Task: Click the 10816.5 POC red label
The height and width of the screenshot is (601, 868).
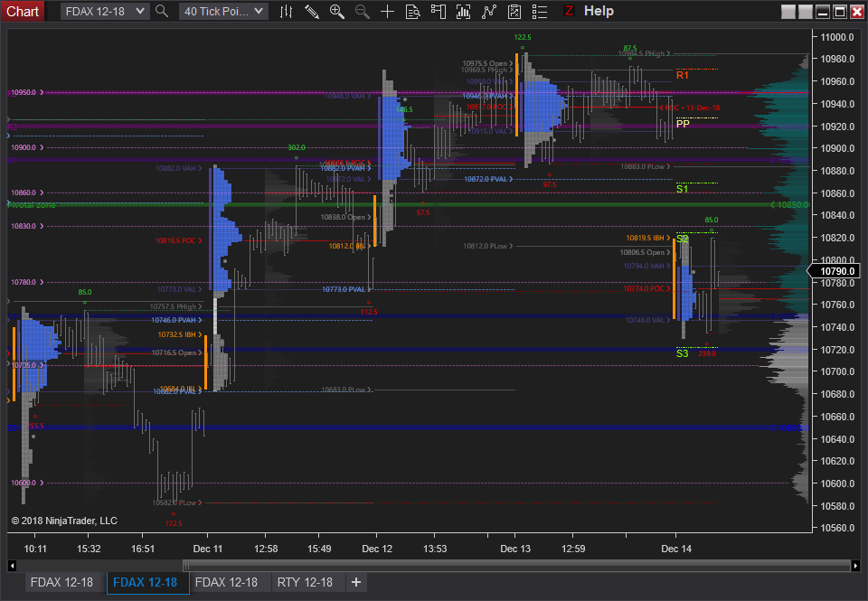Action: (178, 240)
